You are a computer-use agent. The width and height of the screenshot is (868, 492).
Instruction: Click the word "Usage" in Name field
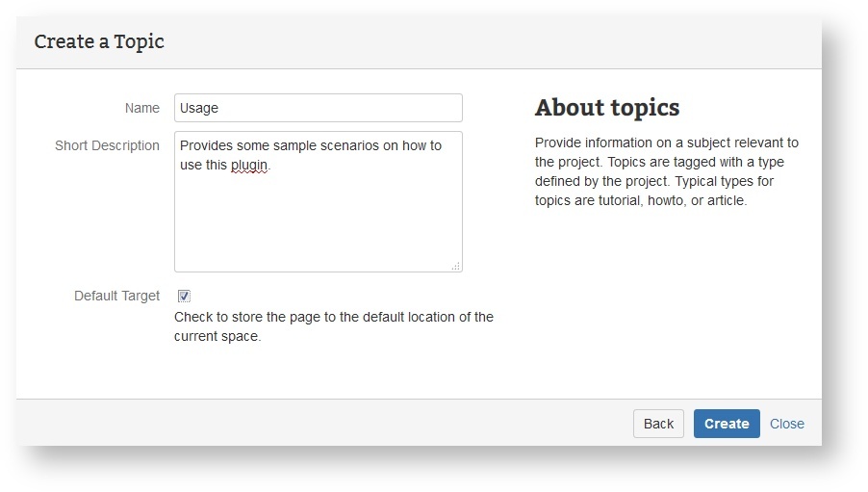(199, 108)
